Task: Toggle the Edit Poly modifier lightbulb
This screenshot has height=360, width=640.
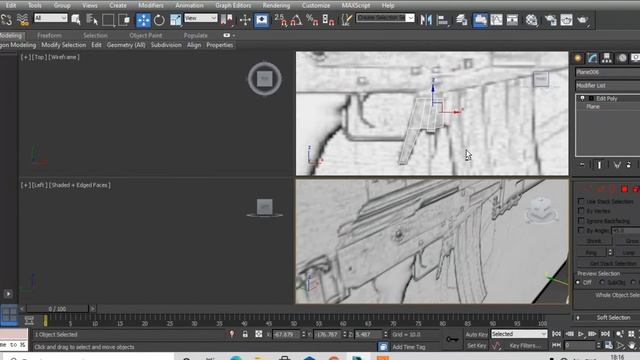Action: 582,98
